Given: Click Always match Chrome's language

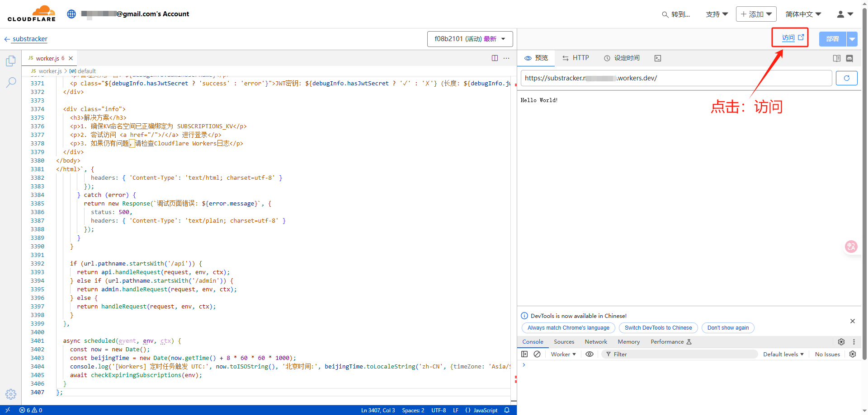Looking at the screenshot, I should click(568, 328).
